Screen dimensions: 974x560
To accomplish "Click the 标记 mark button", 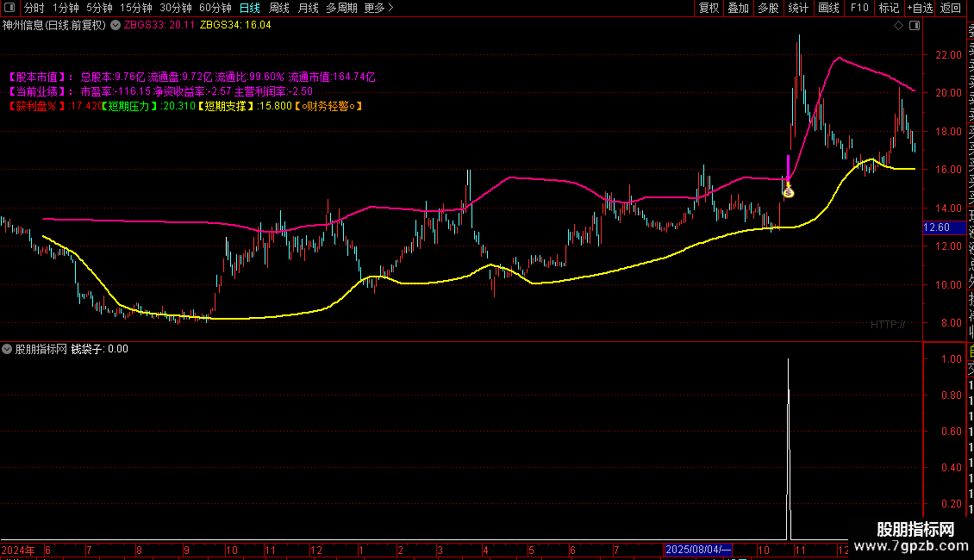I will click(x=889, y=8).
